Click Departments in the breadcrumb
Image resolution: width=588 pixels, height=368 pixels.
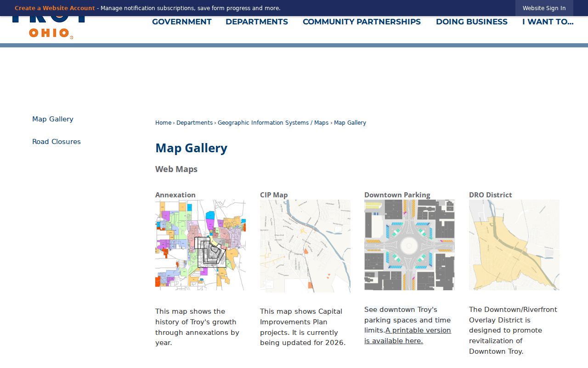click(194, 123)
